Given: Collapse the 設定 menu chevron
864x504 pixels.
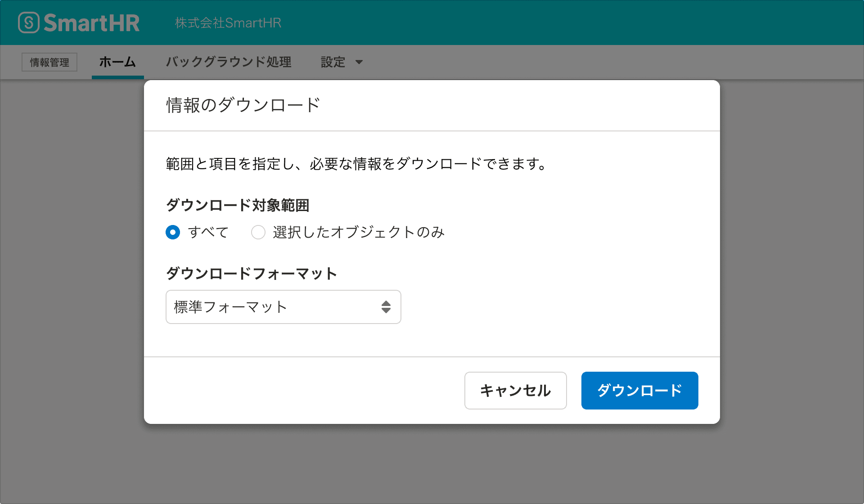Looking at the screenshot, I should click(359, 63).
